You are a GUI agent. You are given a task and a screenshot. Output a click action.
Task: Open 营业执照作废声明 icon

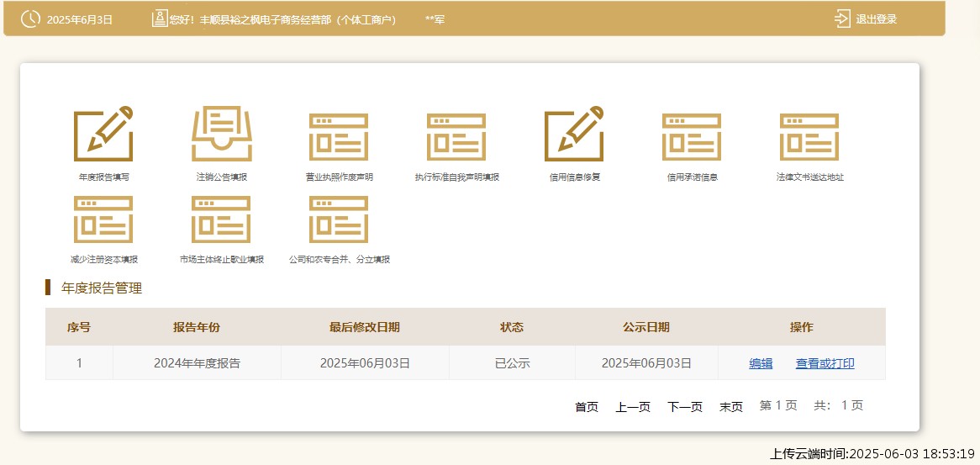339,137
